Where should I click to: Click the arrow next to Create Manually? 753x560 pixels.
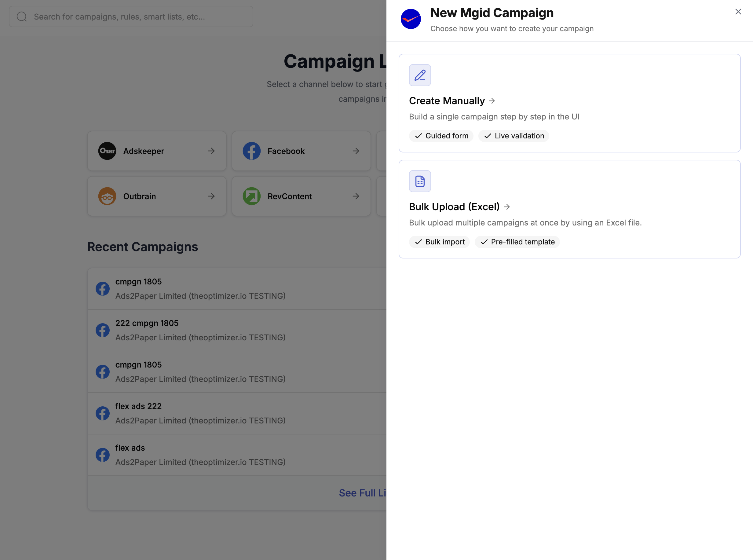pos(492,101)
